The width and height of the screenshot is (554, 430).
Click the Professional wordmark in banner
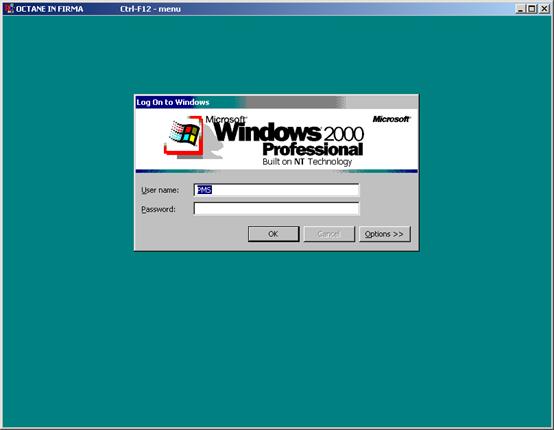point(313,149)
